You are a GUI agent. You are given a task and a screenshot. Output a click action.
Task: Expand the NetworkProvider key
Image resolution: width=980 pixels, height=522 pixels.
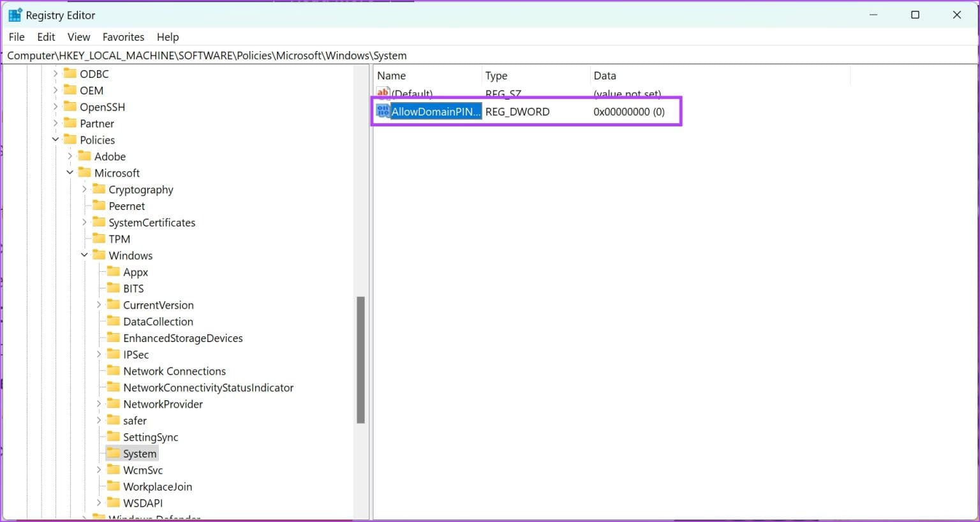[x=99, y=404]
